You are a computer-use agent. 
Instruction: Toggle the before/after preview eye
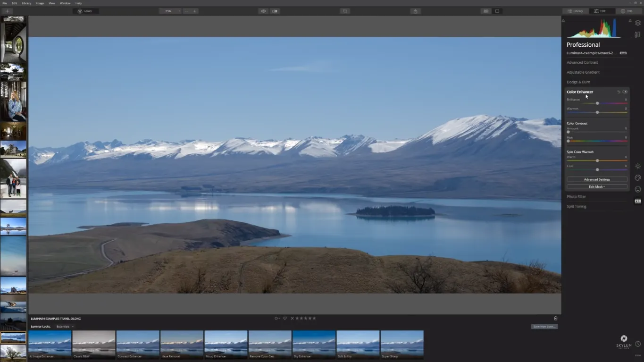(x=263, y=11)
